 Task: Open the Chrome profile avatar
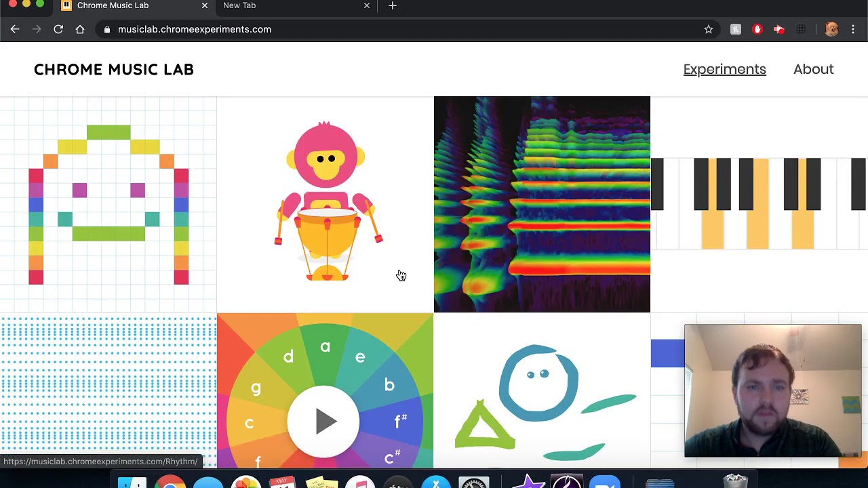point(832,29)
